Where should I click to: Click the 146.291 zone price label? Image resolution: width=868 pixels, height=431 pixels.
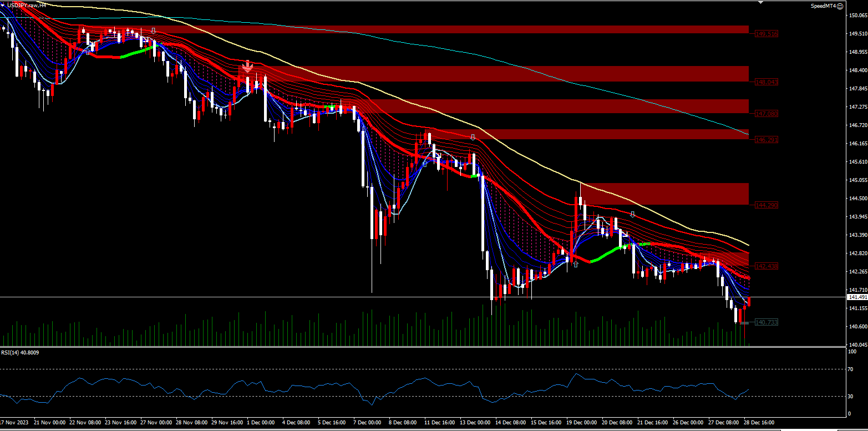767,139
